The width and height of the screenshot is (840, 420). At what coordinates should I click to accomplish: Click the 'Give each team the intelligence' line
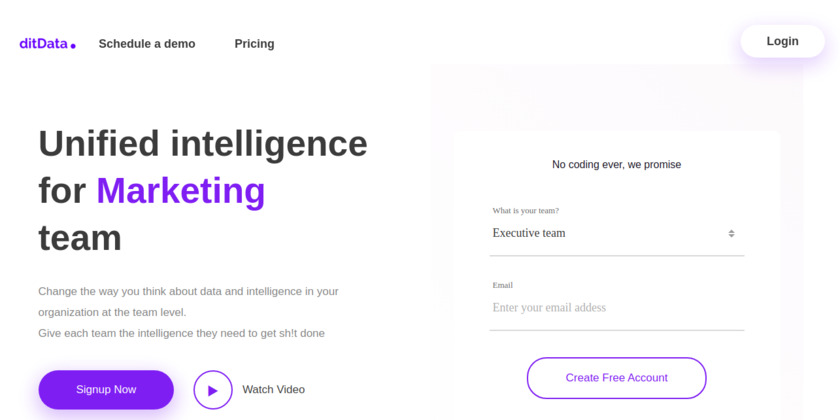[x=181, y=333]
